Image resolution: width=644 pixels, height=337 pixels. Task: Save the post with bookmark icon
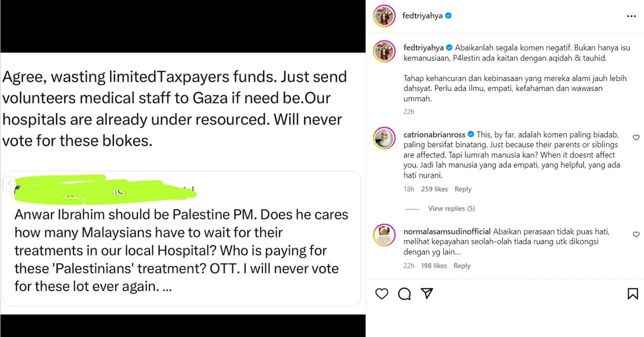[x=633, y=294]
